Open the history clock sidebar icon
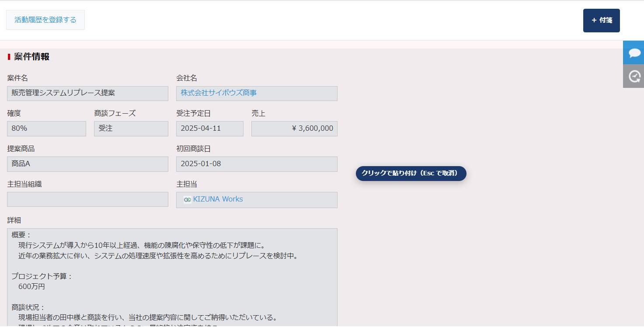This screenshot has width=644, height=327. point(634,77)
